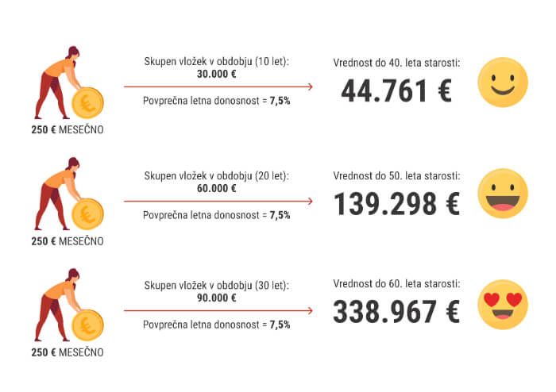Viewport: 556px width, 392px height.
Task: Click "Vrednost do 60. leta starosti" heading
Action: [x=396, y=283]
